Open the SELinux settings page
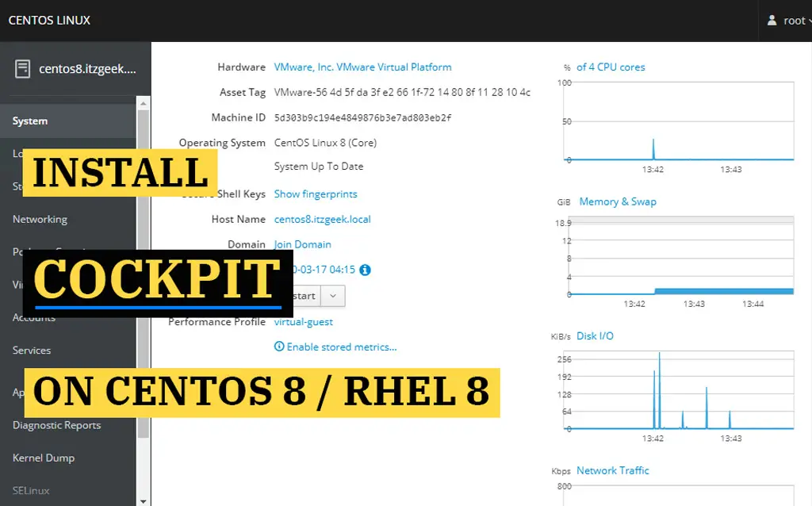The height and width of the screenshot is (506, 812). click(33, 490)
